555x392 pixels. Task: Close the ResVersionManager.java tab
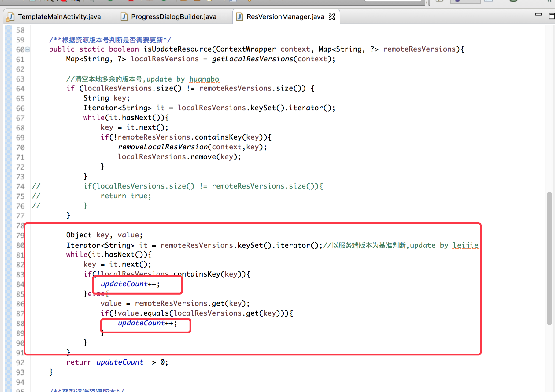click(332, 17)
